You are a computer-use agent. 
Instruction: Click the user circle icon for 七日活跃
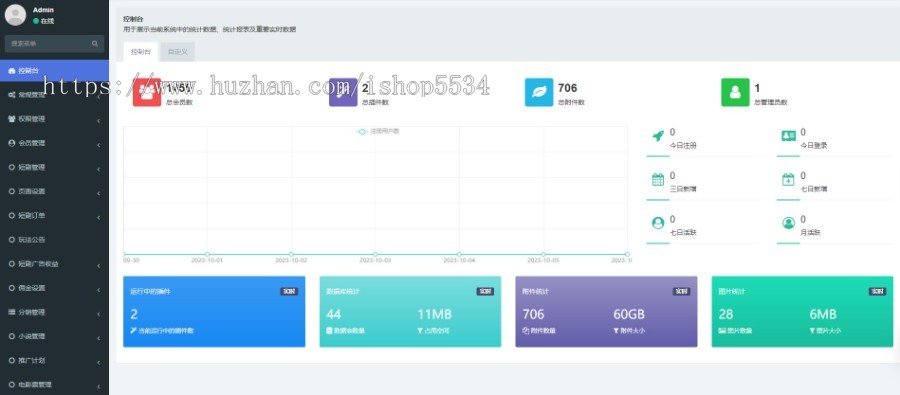[658, 223]
